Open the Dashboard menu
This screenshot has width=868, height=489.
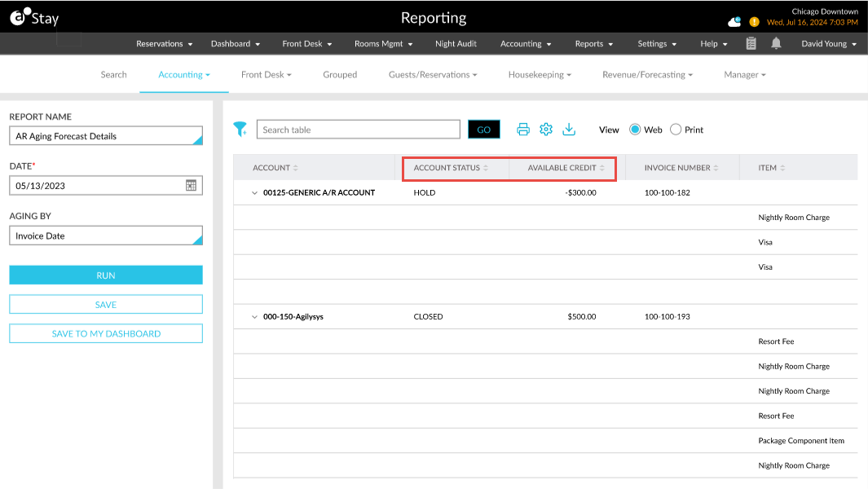tap(236, 44)
